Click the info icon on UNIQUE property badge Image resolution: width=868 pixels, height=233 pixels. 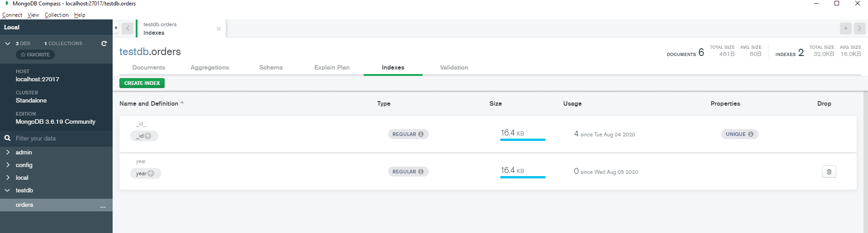(751, 134)
